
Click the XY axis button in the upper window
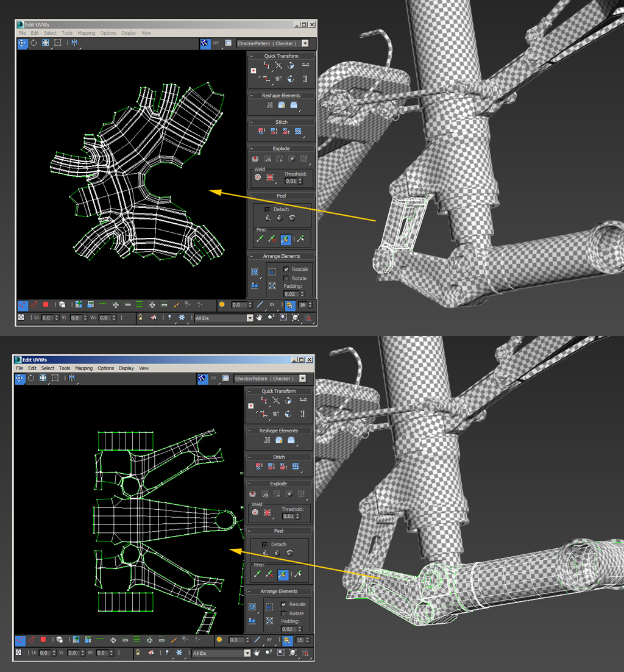[x=272, y=304]
